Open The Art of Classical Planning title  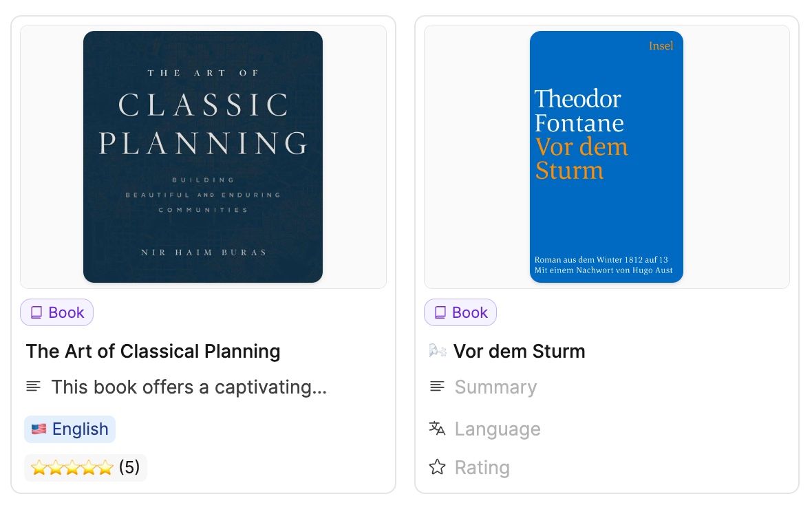[153, 352]
